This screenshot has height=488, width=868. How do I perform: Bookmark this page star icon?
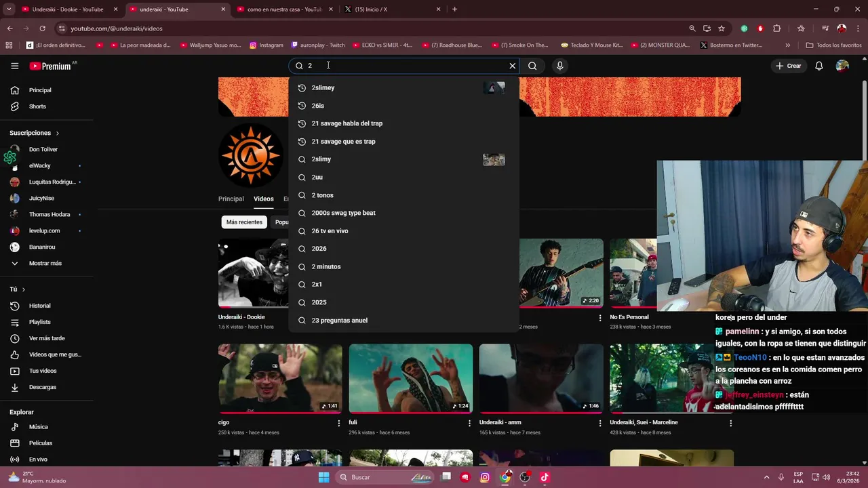coord(722,28)
